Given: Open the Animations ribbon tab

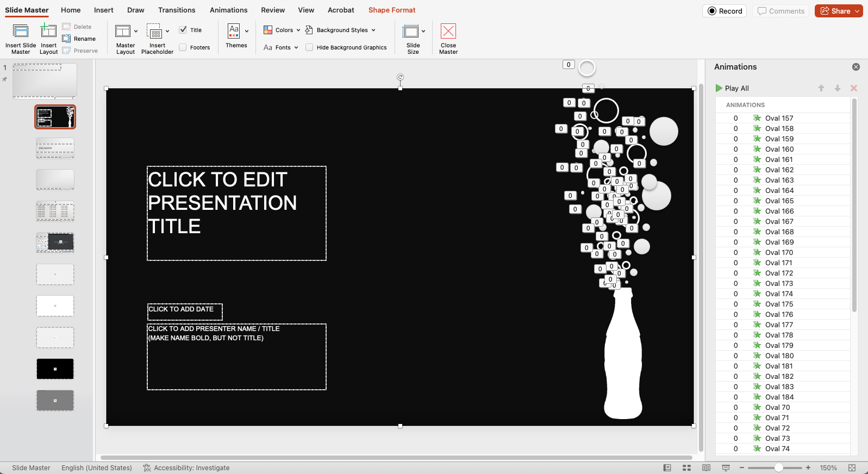Looking at the screenshot, I should [x=228, y=10].
